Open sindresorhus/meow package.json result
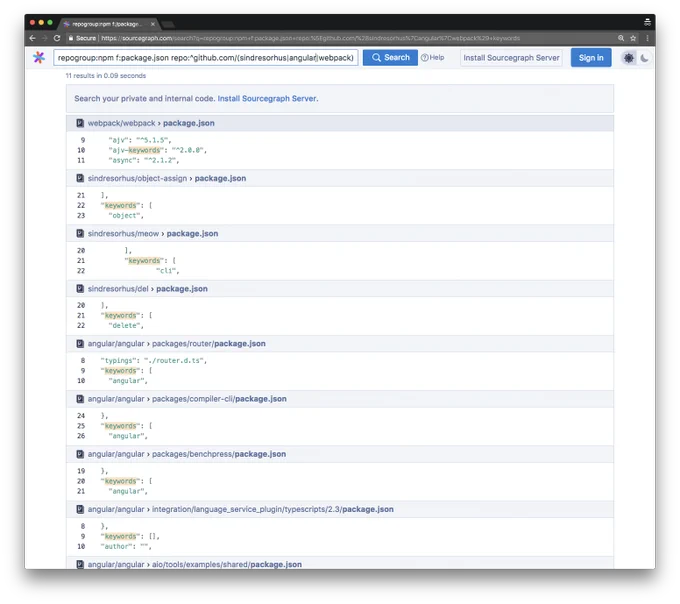The height and width of the screenshot is (604, 680). point(153,233)
